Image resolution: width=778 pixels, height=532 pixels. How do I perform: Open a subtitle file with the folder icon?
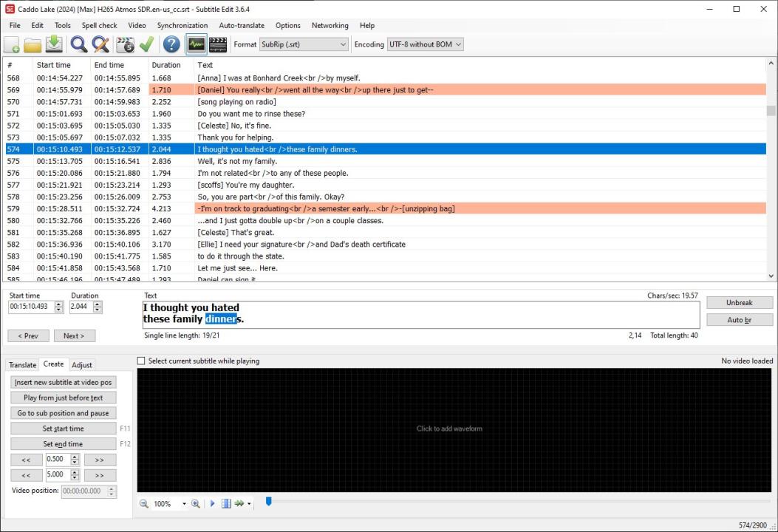coord(33,45)
